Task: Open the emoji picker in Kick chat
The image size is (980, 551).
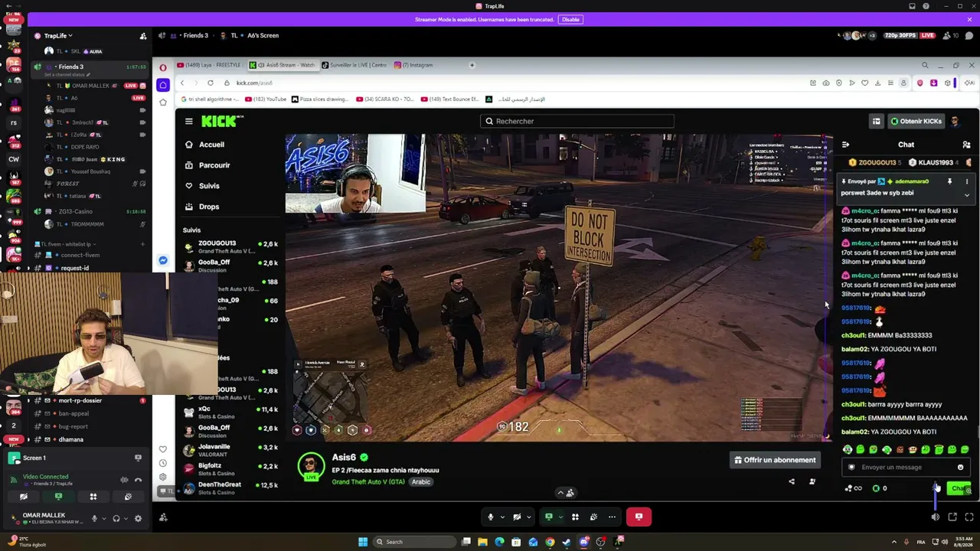Action: [960, 468]
